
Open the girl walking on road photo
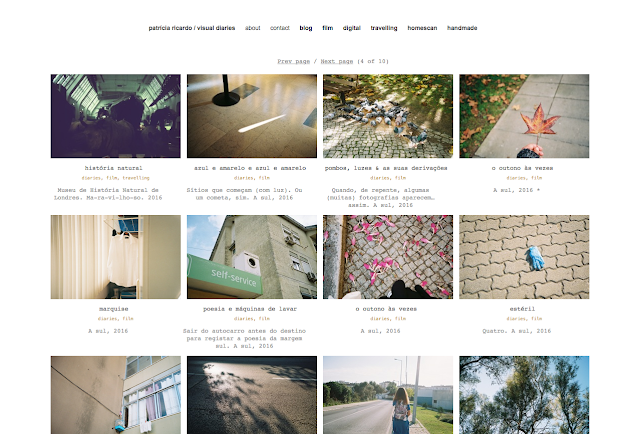388,395
